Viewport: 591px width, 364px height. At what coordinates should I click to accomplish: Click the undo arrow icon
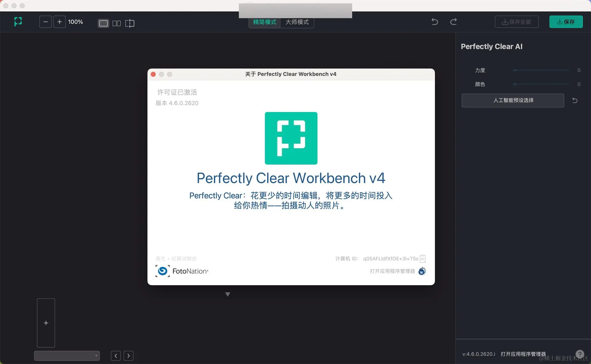coord(435,22)
